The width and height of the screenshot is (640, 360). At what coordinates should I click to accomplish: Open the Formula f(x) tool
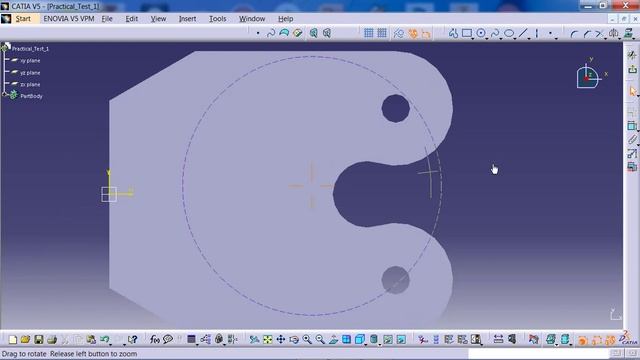pyautogui.click(x=155, y=339)
